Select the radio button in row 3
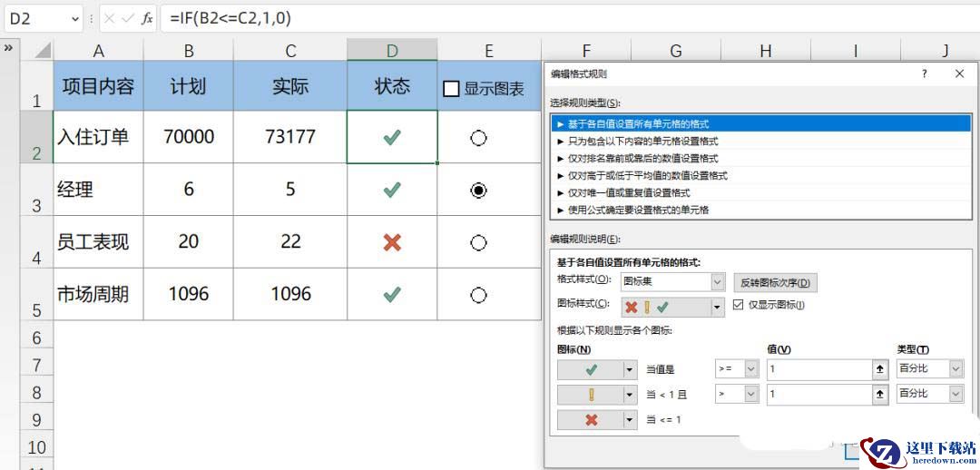Image resolution: width=980 pixels, height=470 pixels. coord(479,190)
